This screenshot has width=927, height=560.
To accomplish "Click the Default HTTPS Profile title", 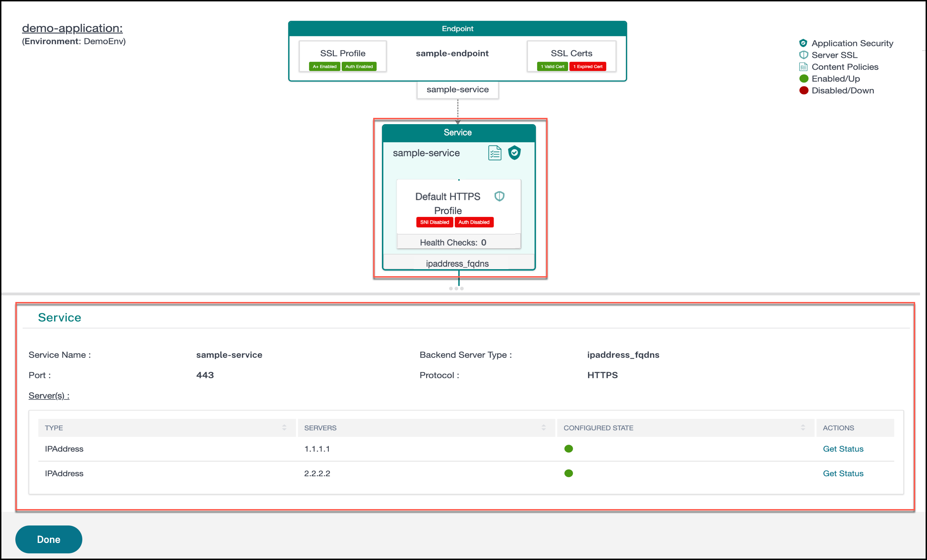I will [448, 204].
